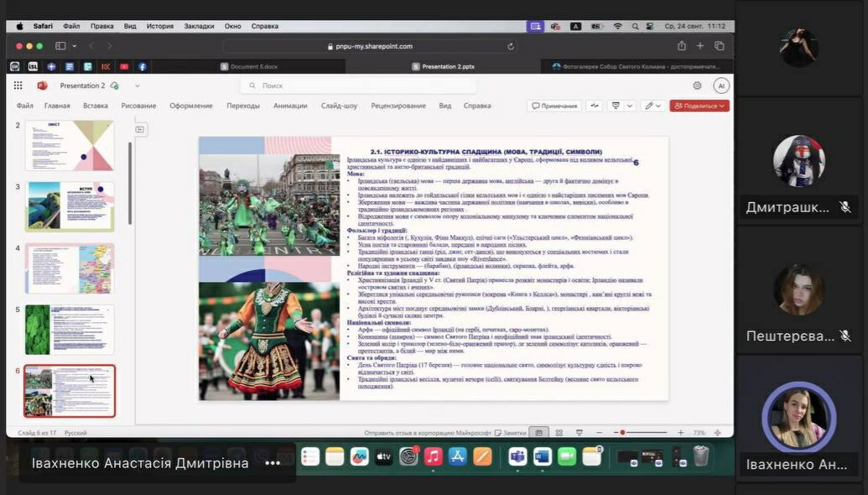Toggle the Notes (Заметки) pane
This screenshot has width=868, height=495.
click(x=510, y=433)
